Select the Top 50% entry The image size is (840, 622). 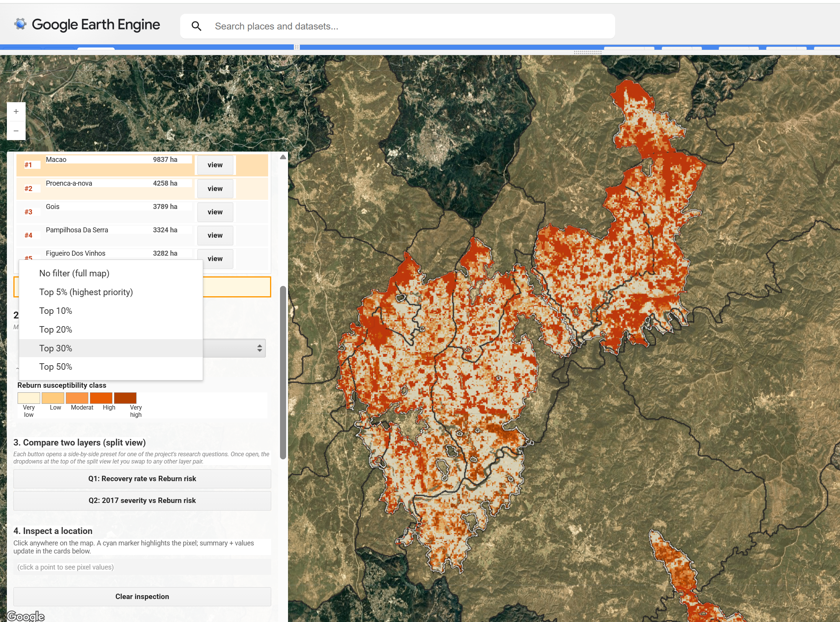point(56,367)
